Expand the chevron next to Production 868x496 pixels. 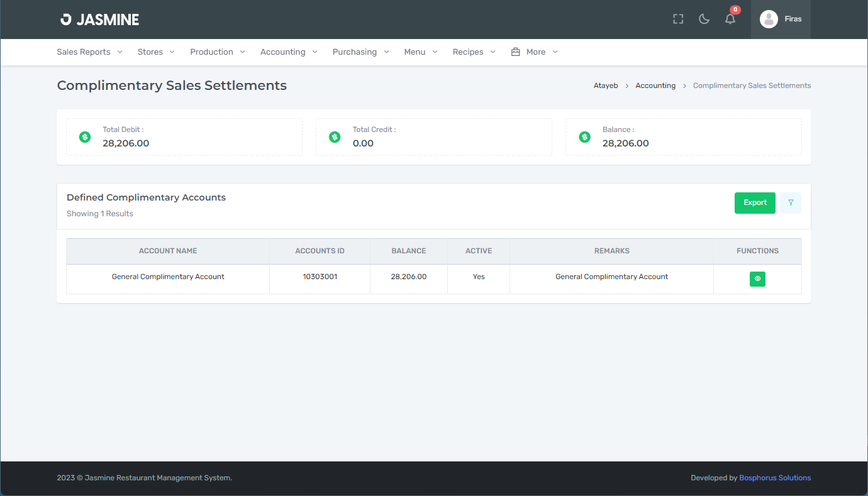point(242,52)
